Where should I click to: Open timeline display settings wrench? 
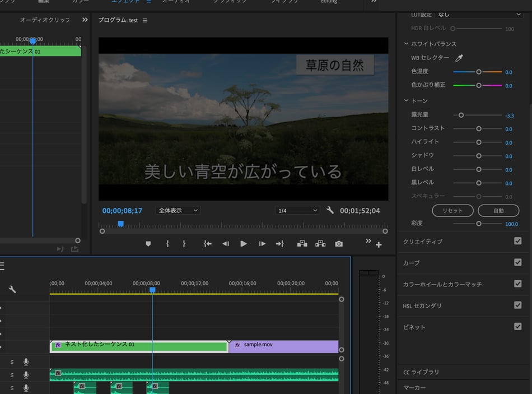[x=12, y=289]
